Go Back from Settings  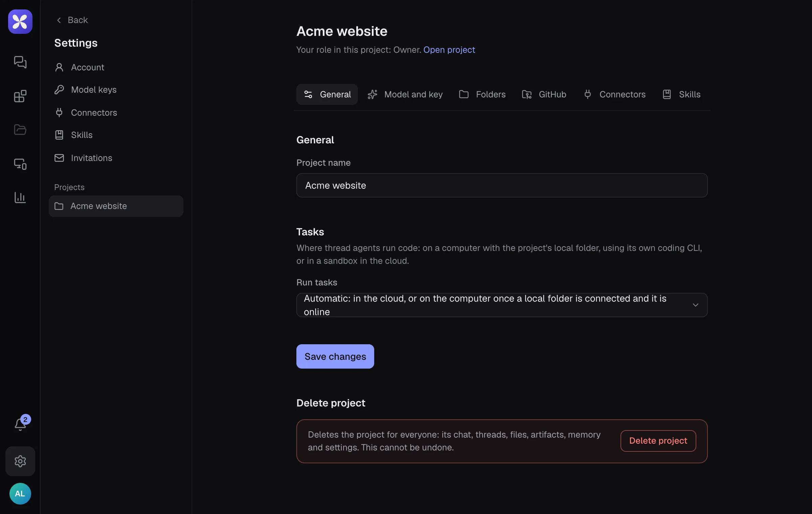coord(72,20)
